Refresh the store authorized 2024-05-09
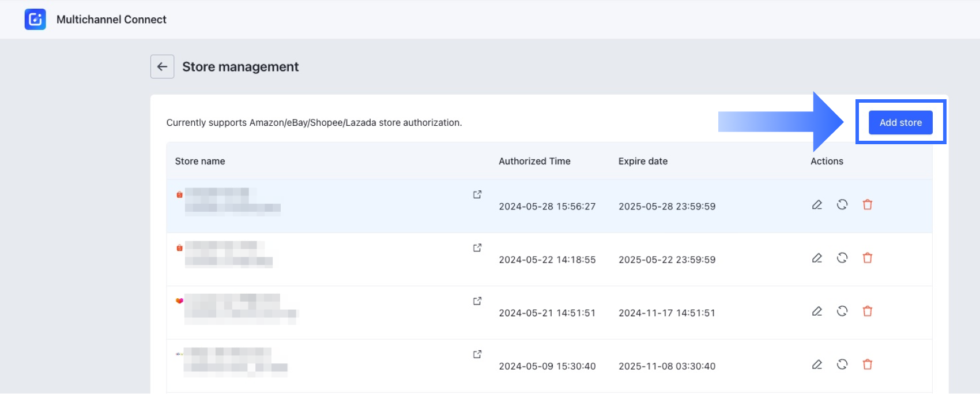The width and height of the screenshot is (980, 394). [x=842, y=365]
